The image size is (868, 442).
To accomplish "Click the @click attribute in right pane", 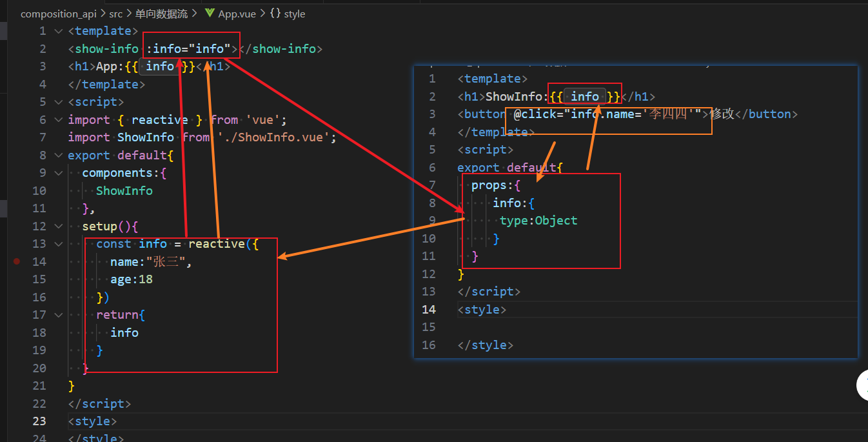I will pyautogui.click(x=535, y=114).
